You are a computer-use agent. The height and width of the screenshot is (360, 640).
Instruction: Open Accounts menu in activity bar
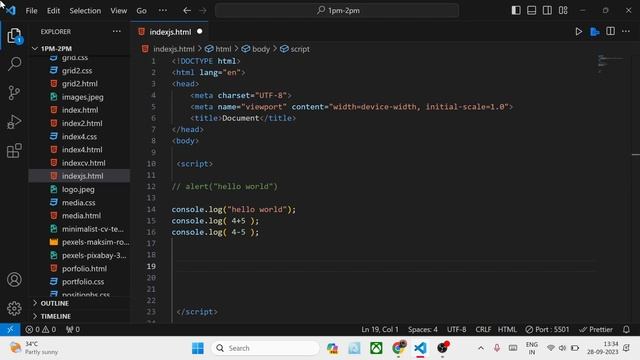(14, 280)
